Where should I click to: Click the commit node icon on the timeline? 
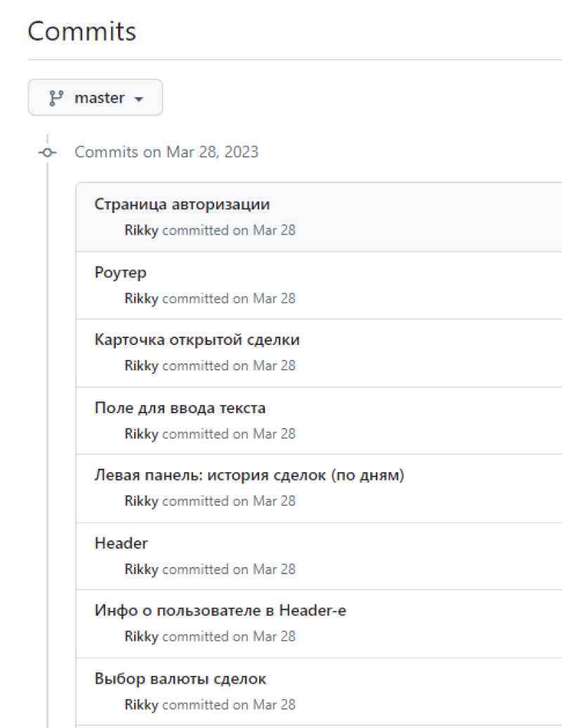47,152
